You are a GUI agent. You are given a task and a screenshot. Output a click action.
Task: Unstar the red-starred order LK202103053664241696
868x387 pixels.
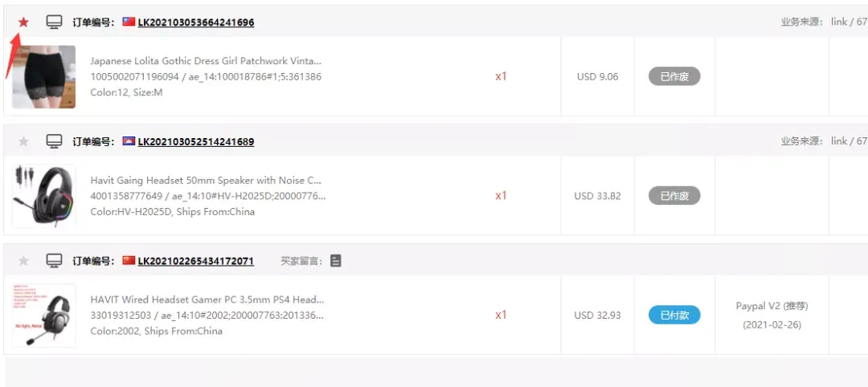click(23, 22)
